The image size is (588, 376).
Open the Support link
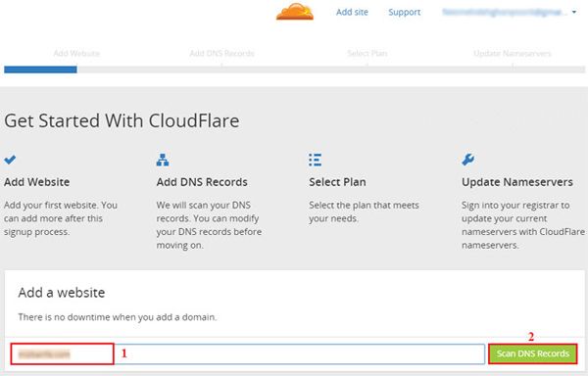point(404,12)
